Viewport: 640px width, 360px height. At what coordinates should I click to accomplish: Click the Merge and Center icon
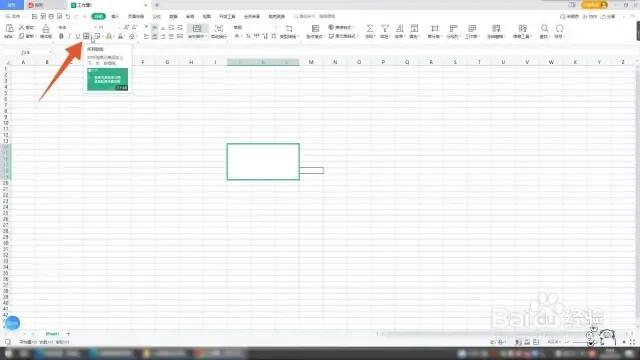197,28
